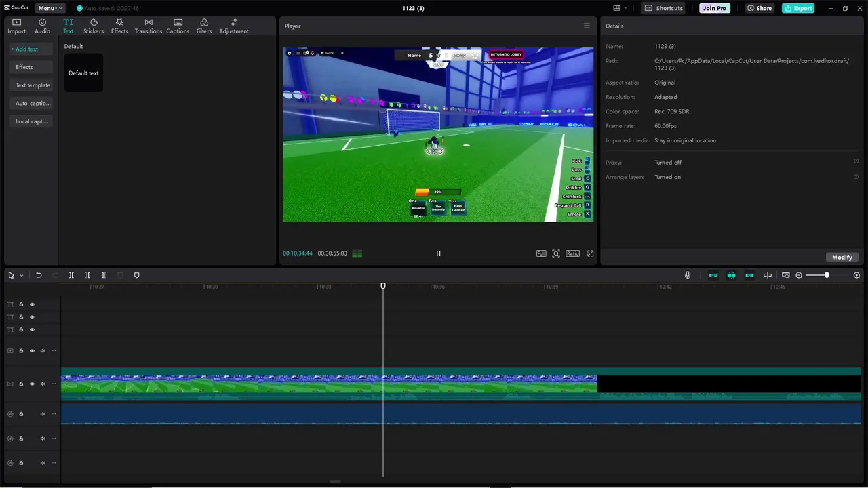Click the Split clip tool

coord(71,275)
